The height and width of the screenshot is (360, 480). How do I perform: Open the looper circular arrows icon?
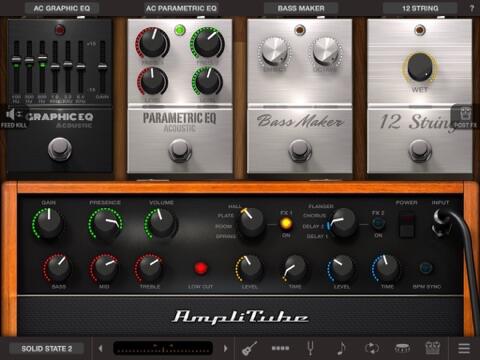click(372, 348)
